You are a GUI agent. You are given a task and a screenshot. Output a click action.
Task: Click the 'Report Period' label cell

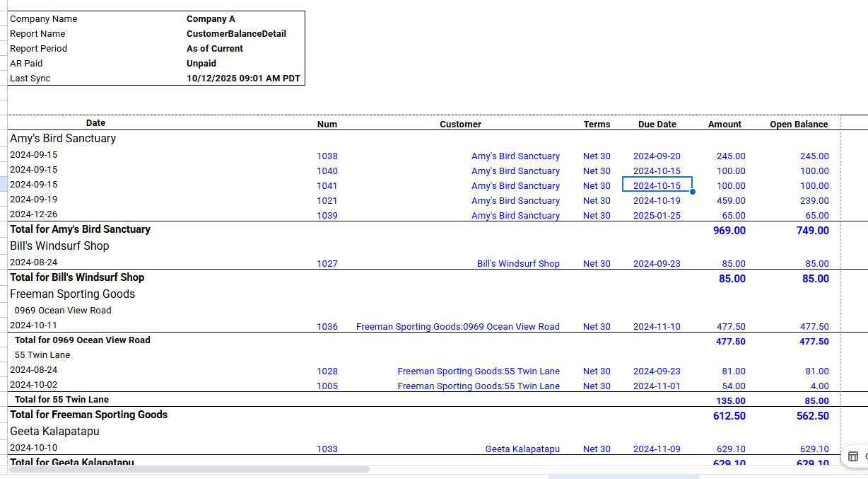pos(39,49)
